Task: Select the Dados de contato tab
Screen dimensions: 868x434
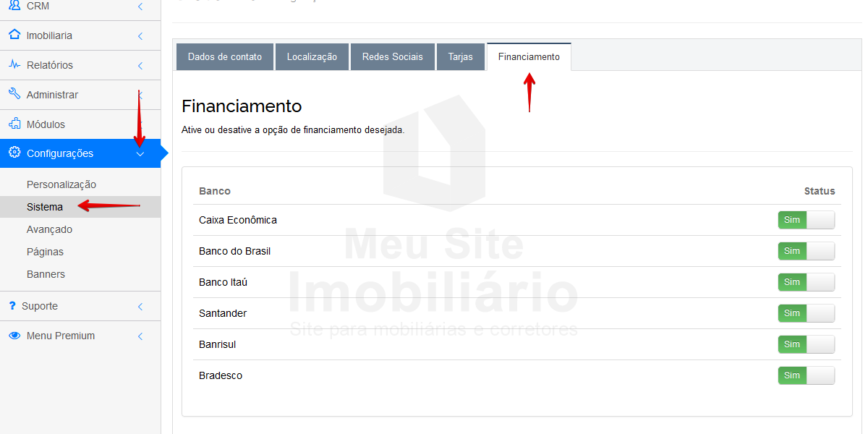Action: [225, 57]
